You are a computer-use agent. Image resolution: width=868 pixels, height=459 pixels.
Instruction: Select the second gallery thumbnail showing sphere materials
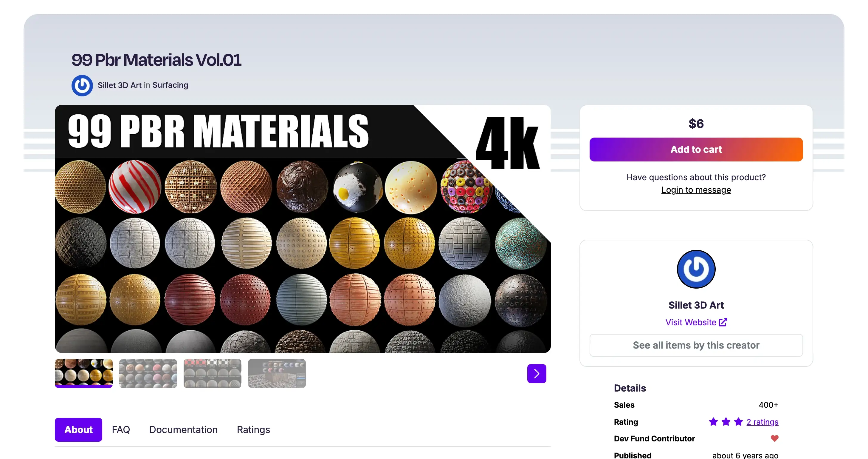148,373
